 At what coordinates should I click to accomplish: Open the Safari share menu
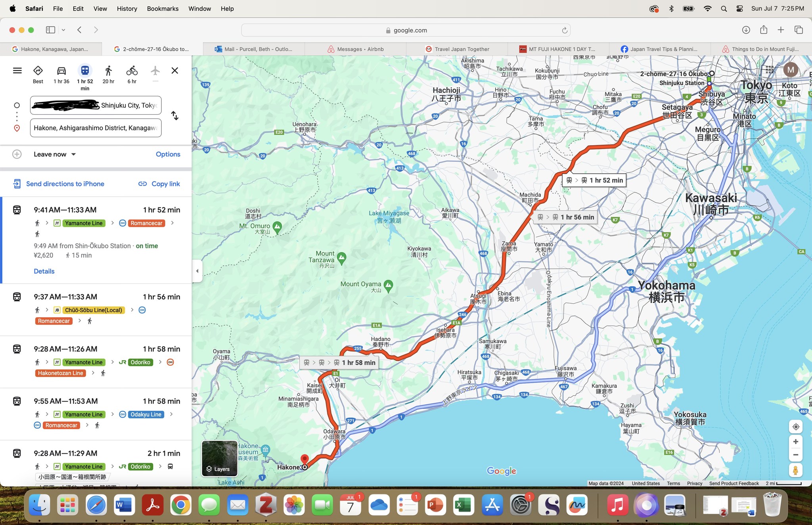[x=764, y=30]
